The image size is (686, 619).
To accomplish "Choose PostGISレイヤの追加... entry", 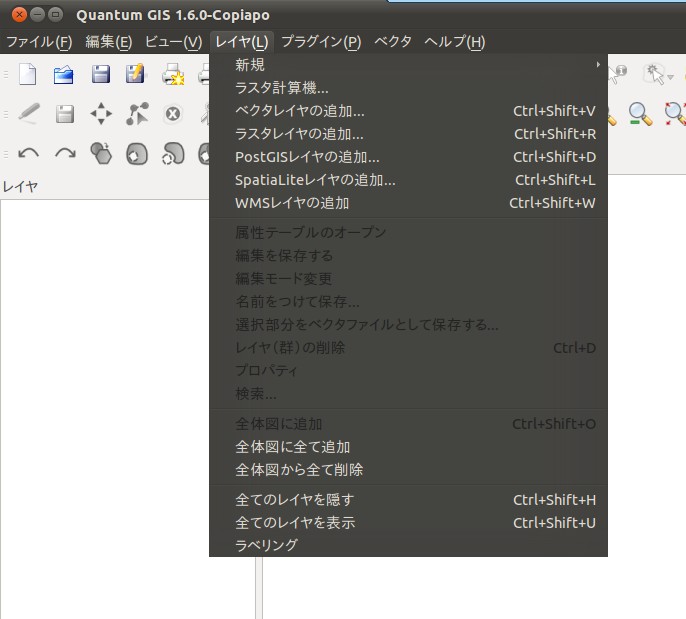I will [408, 157].
